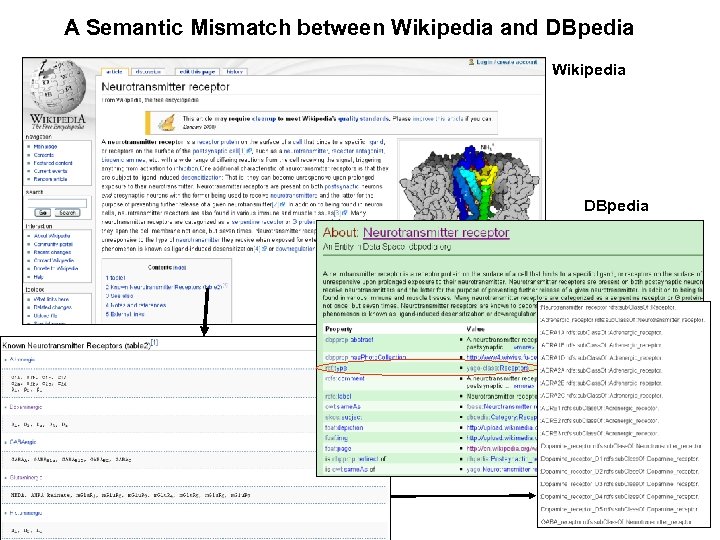
Task: Click the Wikipedia globe logo
Action: [58, 85]
